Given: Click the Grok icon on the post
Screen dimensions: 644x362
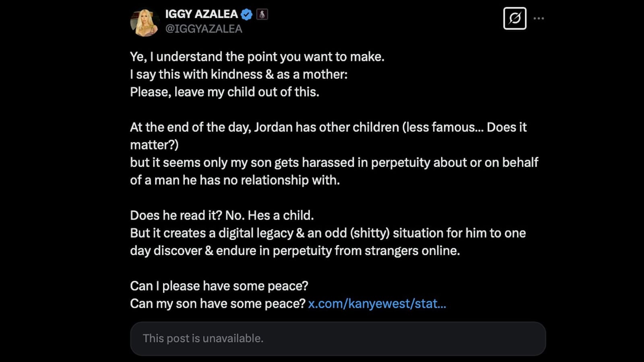Looking at the screenshot, I should tap(514, 18).
